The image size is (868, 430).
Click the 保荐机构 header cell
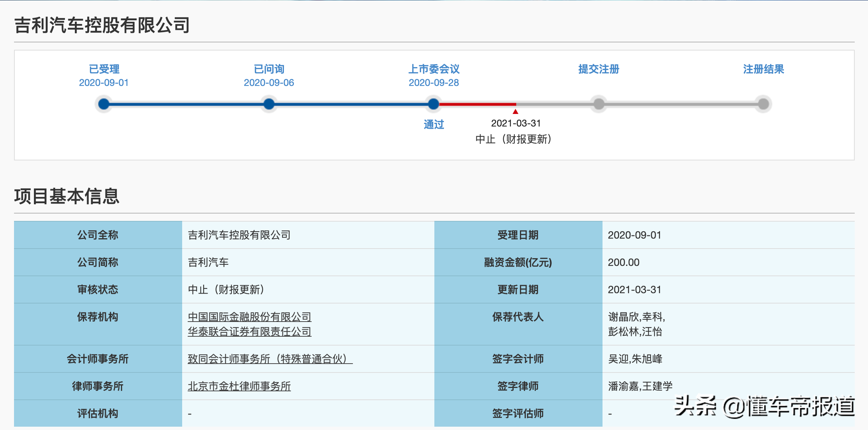98,324
